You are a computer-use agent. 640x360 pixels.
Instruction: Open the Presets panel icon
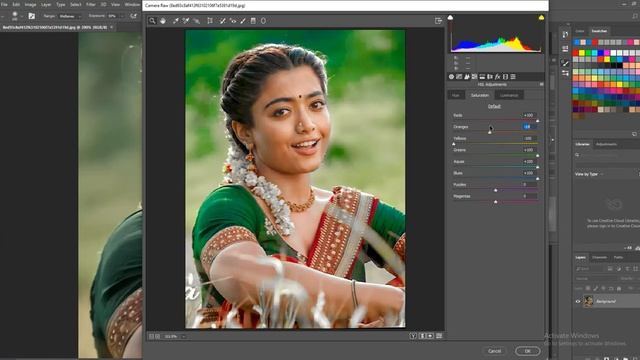pyautogui.click(x=513, y=77)
